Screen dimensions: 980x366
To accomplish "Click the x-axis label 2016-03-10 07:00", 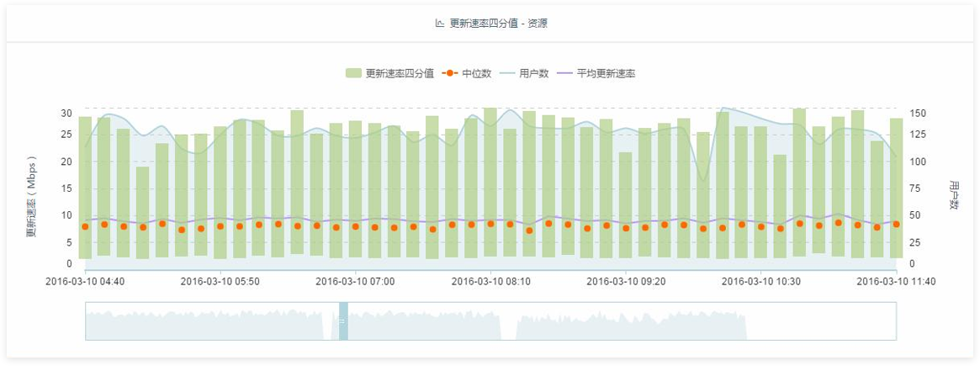I will 355,282.
